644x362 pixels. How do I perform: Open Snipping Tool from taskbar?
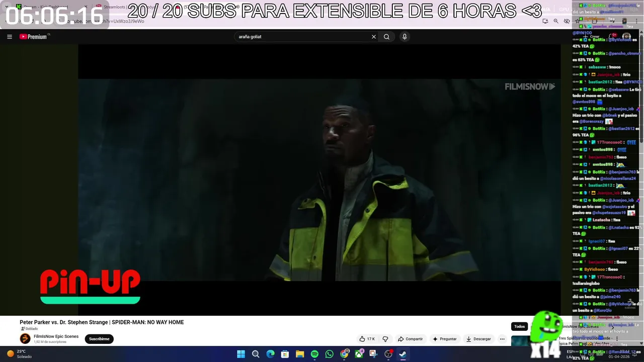point(373,354)
